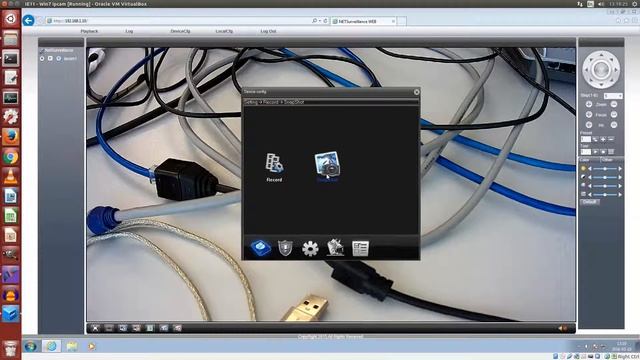Click the browser back button
The height and width of the screenshot is (360, 640).
click(x=29, y=20)
